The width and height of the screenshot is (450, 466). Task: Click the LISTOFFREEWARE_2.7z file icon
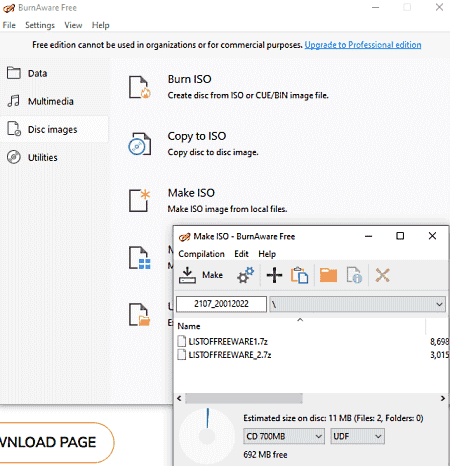click(182, 355)
